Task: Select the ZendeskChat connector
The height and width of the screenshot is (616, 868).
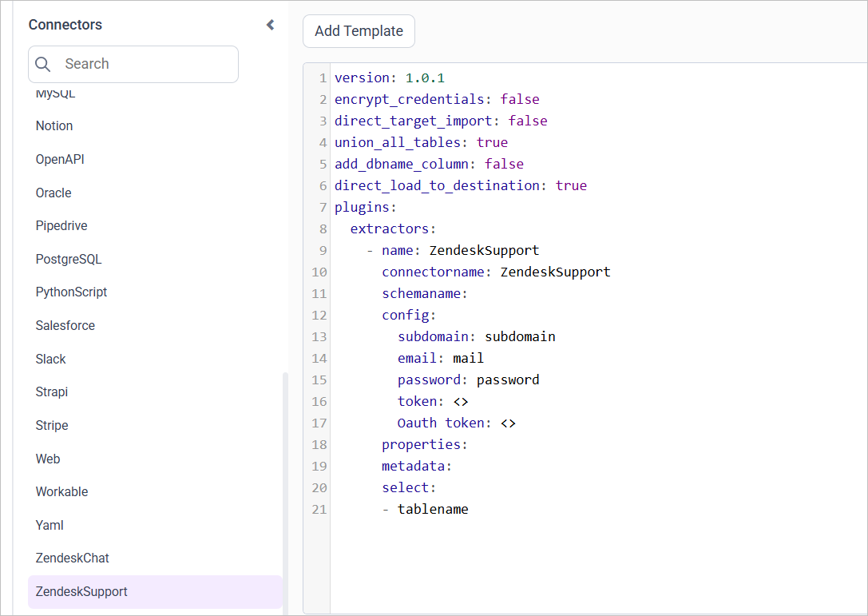Action: 72,558
